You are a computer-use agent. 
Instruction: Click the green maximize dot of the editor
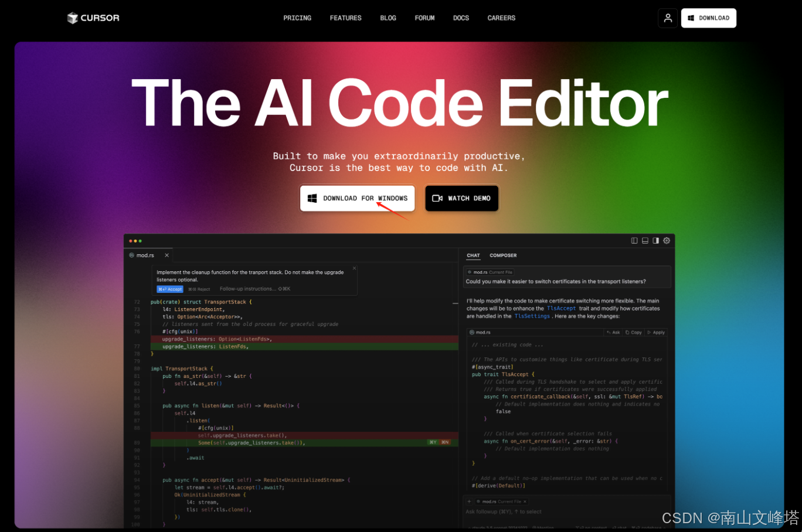click(140, 241)
